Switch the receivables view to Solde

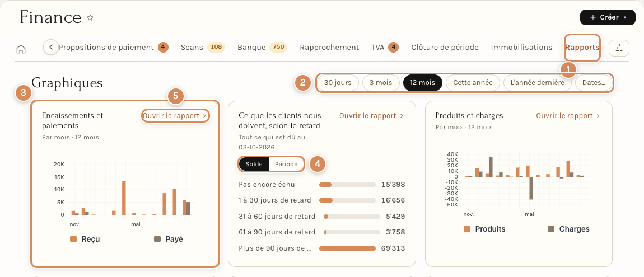pyautogui.click(x=254, y=164)
